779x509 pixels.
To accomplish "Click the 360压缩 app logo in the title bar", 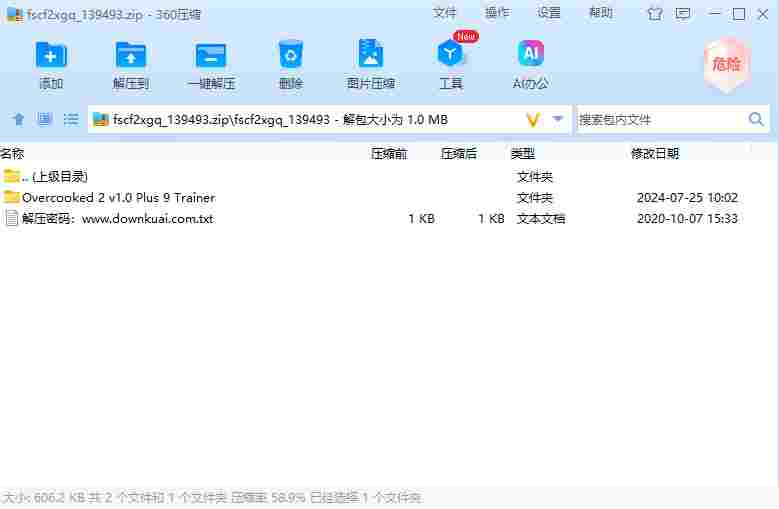I will tap(14, 14).
